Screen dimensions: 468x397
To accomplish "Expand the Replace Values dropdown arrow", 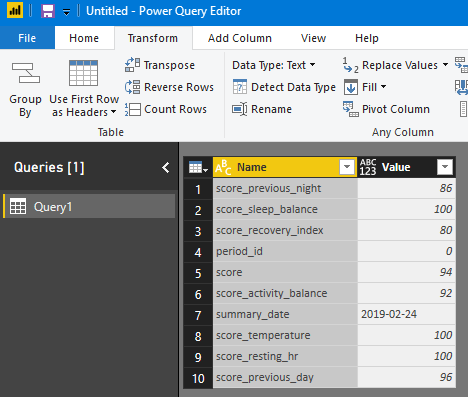I will click(x=445, y=64).
